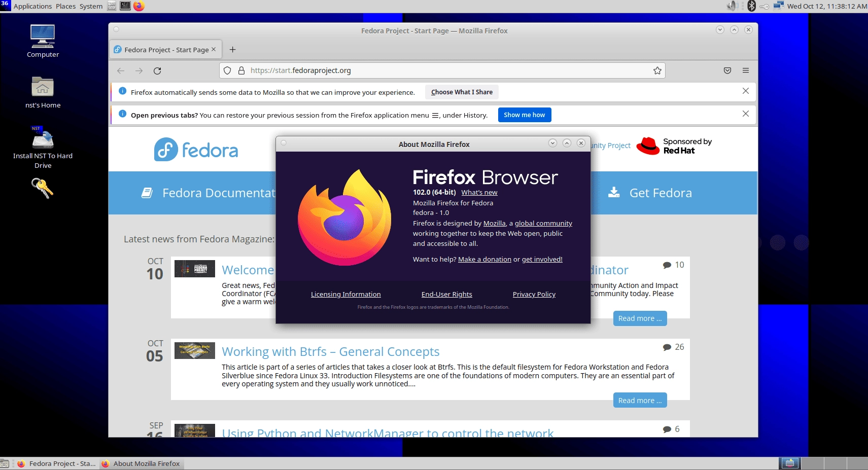The height and width of the screenshot is (470, 868).
Task: Click Read more for Btrfs article
Action: 640,400
